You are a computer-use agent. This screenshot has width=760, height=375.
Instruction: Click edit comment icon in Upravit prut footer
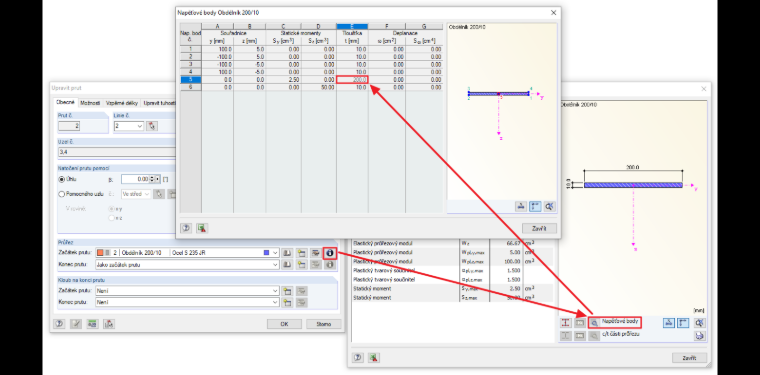pos(76,324)
